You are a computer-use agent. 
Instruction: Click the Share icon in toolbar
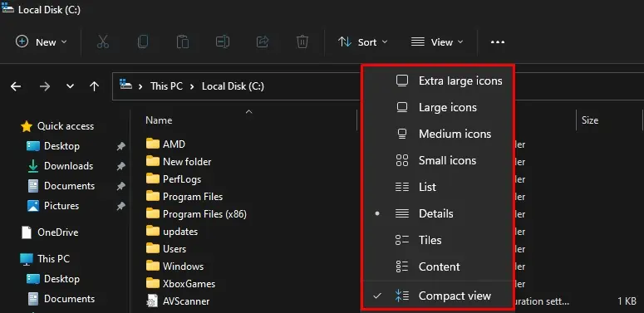pyautogui.click(x=263, y=42)
